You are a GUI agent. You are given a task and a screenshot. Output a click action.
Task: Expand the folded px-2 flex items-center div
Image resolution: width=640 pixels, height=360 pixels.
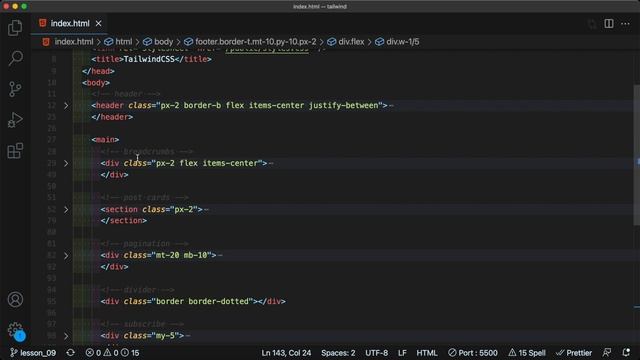tap(66, 163)
